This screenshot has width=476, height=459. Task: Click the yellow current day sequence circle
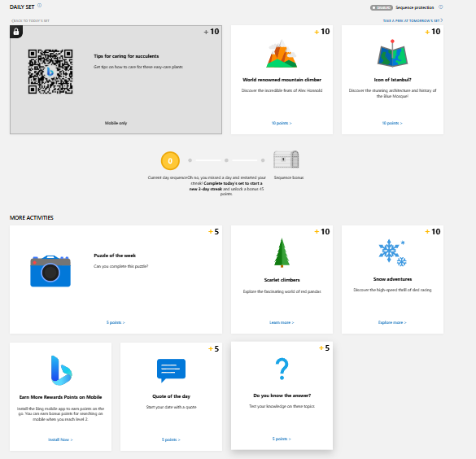pos(170,161)
